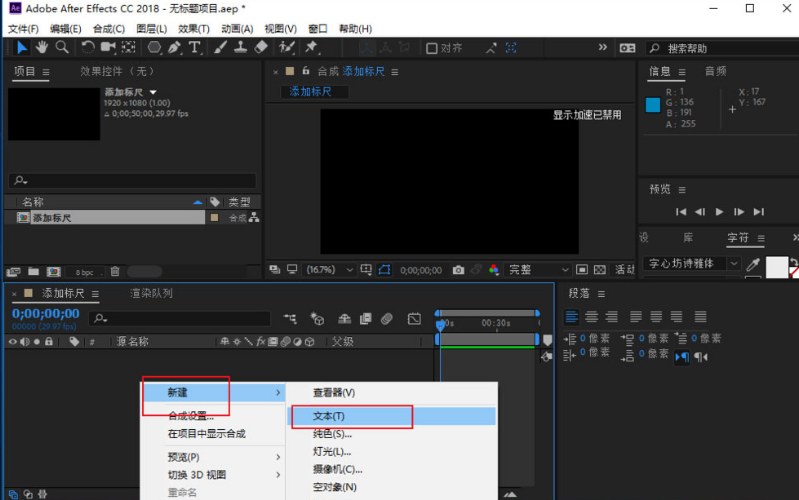Select the Rotation tool
The width and height of the screenshot is (799, 500).
point(88,47)
